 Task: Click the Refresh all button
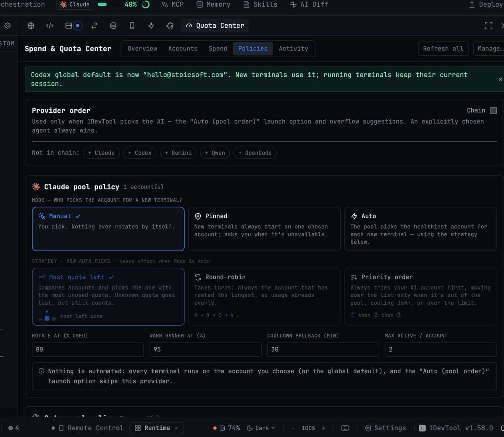(x=443, y=49)
